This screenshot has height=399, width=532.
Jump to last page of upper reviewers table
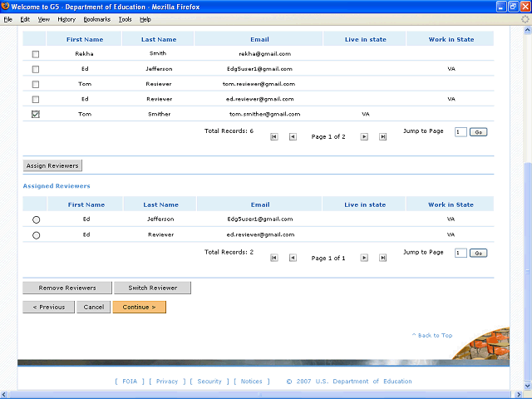[382, 137]
